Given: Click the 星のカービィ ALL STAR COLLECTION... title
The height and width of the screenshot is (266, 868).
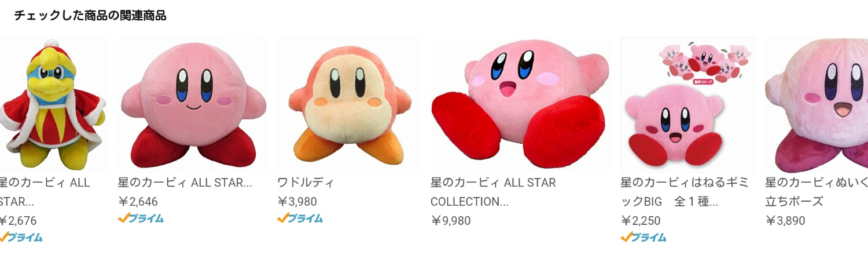Looking at the screenshot, I should point(493,192).
